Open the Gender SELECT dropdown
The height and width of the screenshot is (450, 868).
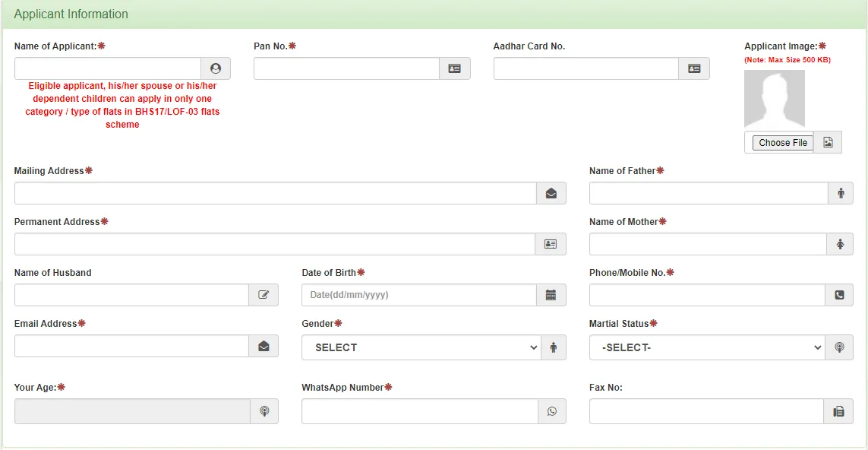[421, 347]
